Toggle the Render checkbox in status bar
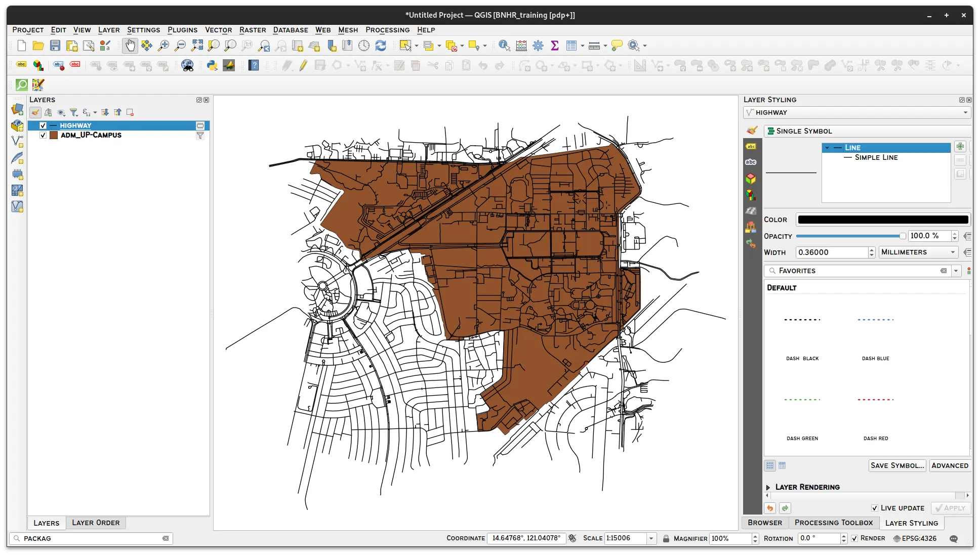Image resolution: width=980 pixels, height=555 pixels. click(854, 538)
